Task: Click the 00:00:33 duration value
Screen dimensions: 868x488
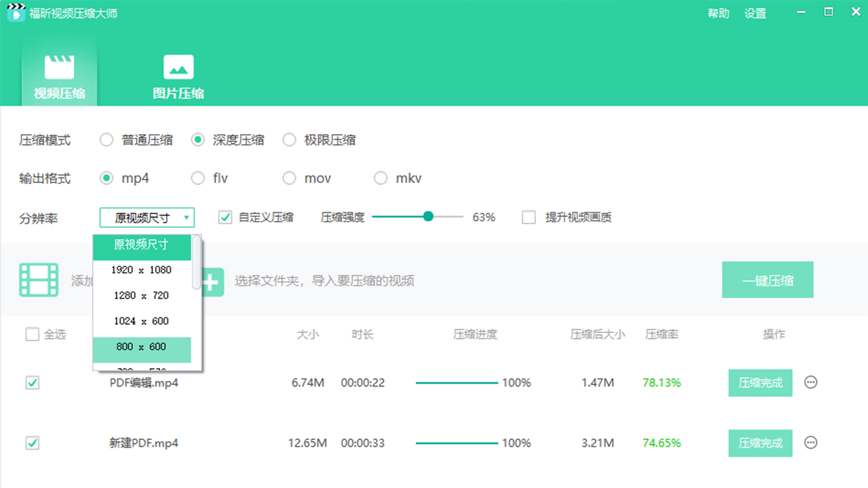Action: (x=363, y=443)
